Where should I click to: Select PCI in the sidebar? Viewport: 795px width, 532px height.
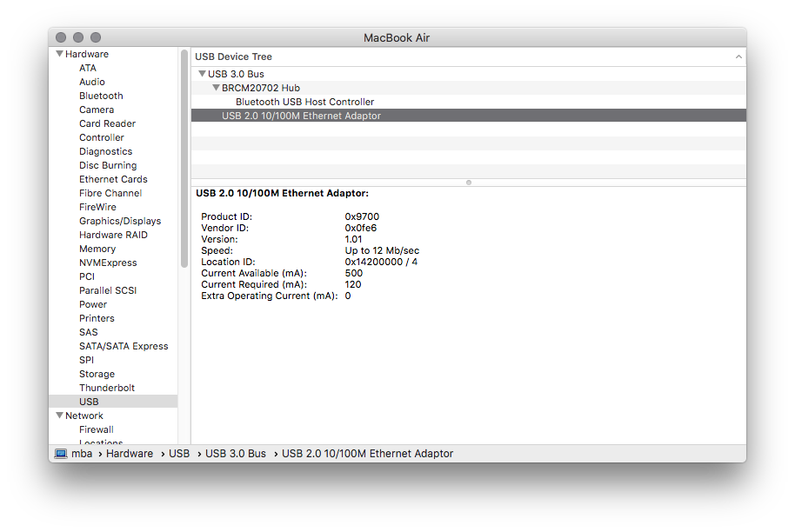coord(87,276)
